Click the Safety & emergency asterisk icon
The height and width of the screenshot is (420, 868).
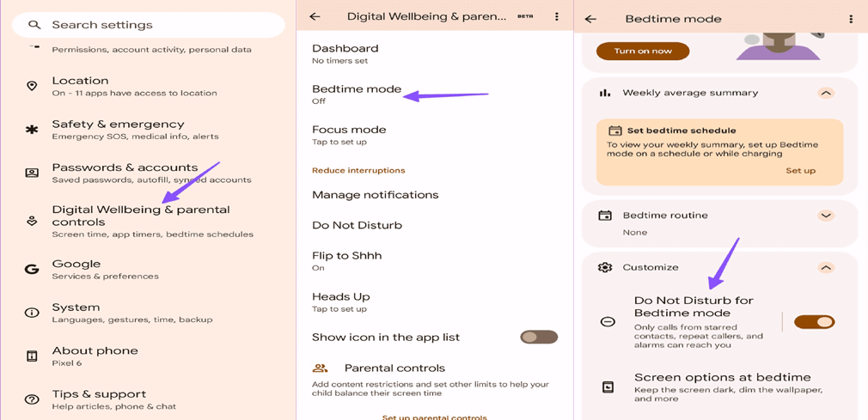(x=32, y=130)
